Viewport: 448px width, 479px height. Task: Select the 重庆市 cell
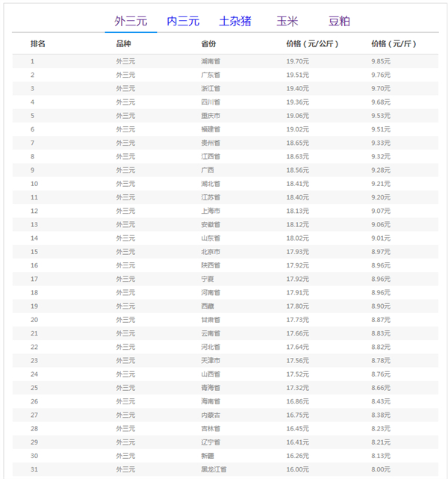(x=211, y=116)
